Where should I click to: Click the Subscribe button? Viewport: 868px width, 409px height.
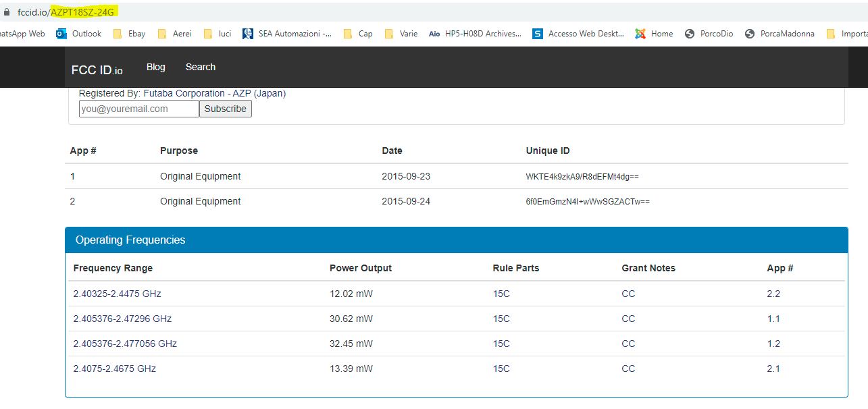pyautogui.click(x=226, y=109)
